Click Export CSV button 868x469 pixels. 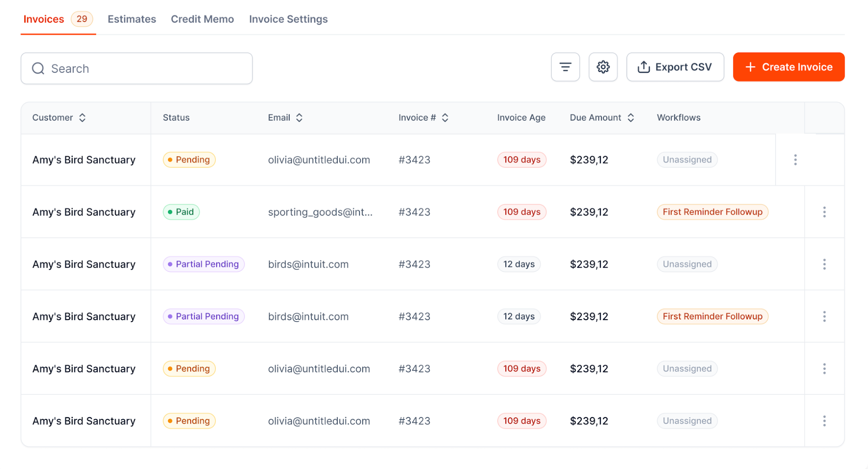675,67
